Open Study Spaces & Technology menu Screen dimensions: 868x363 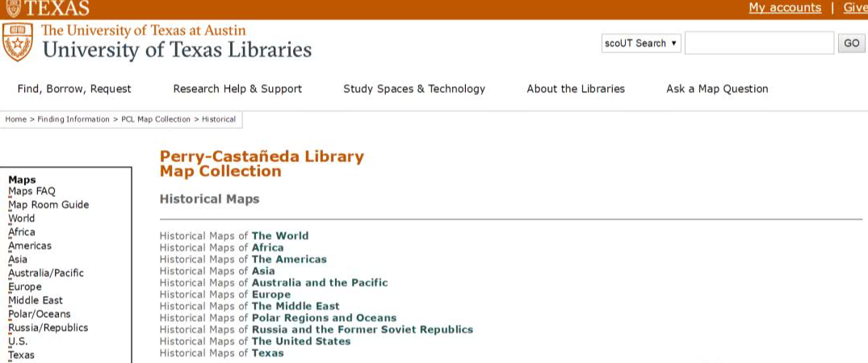click(x=414, y=89)
